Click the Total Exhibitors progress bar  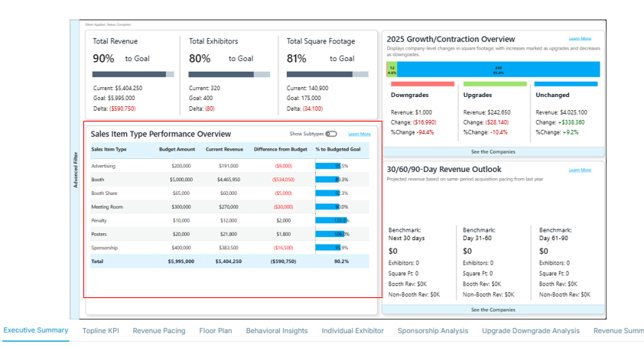[229, 74]
